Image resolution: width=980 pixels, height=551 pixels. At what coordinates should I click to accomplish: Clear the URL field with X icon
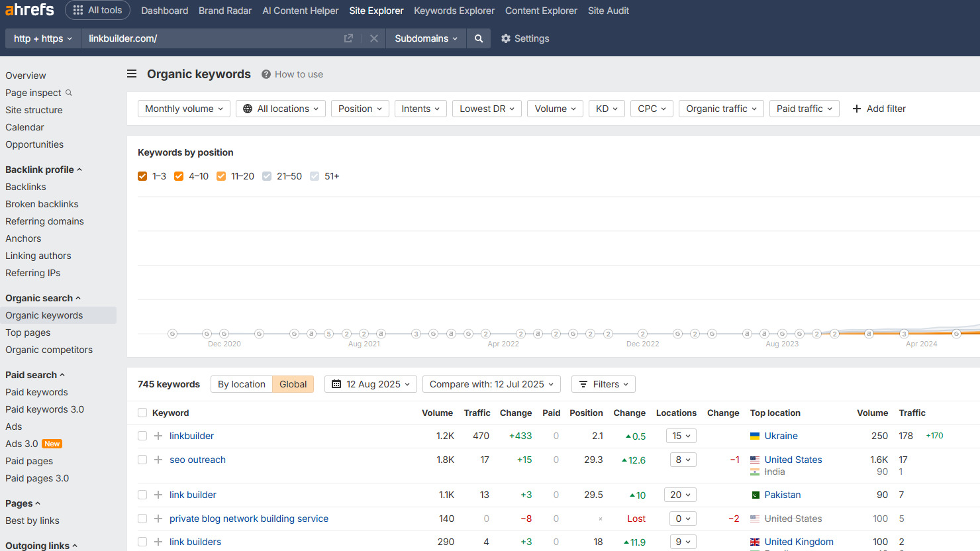(374, 38)
